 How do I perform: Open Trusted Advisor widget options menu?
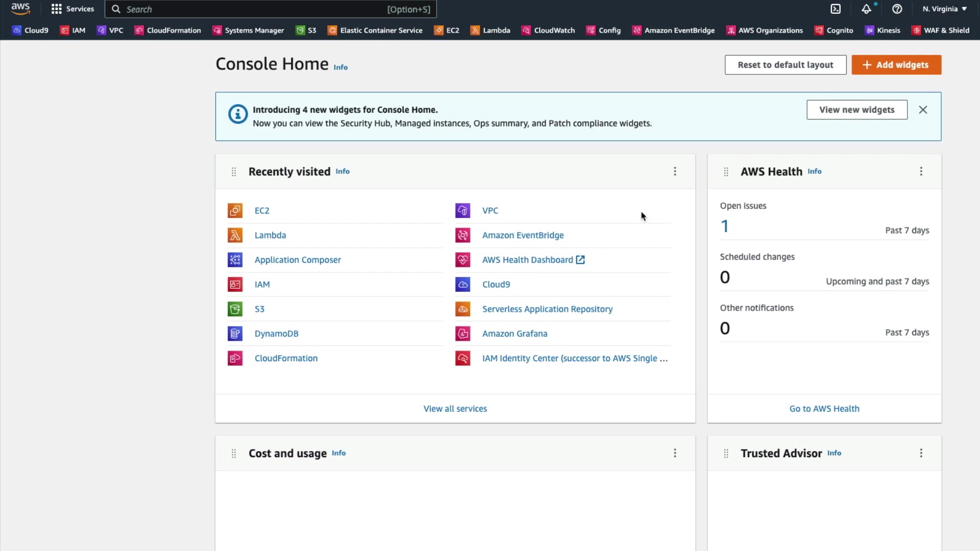click(921, 453)
